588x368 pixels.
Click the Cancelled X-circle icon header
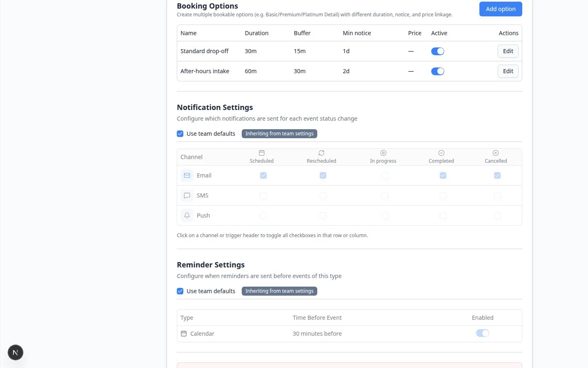pyautogui.click(x=496, y=153)
